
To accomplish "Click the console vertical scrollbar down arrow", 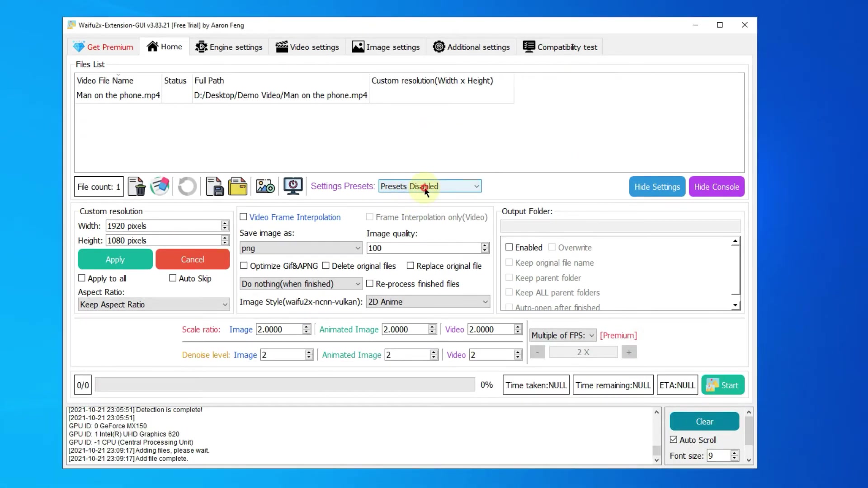I will [657, 460].
